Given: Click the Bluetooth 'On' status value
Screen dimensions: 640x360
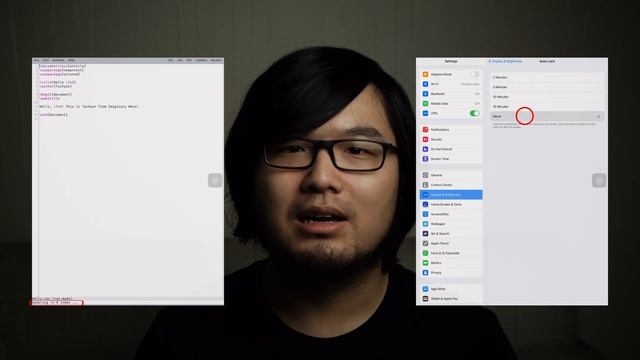Looking at the screenshot, I should pos(477,94).
